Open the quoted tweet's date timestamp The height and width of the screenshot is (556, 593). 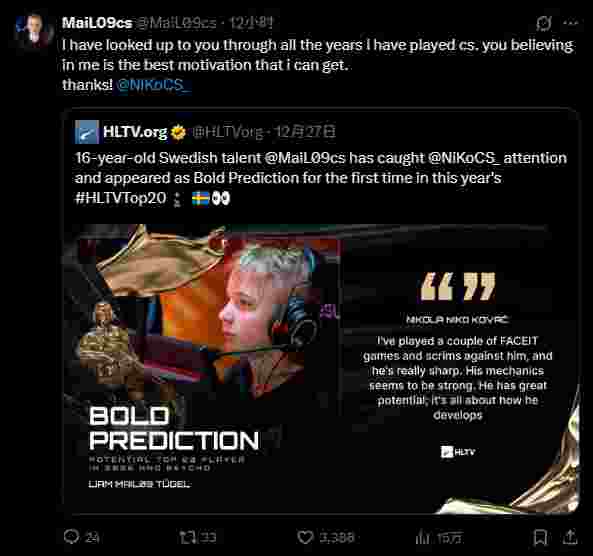[x=305, y=132]
